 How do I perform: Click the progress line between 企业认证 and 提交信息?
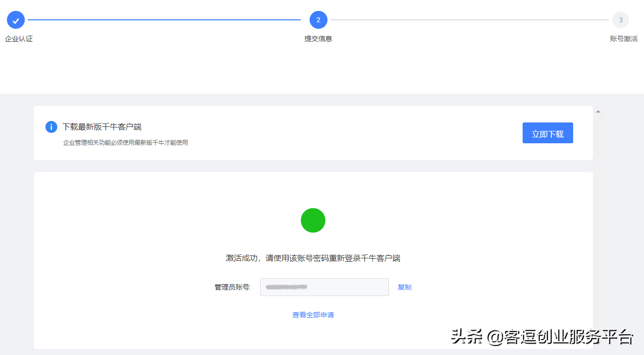[163, 20]
